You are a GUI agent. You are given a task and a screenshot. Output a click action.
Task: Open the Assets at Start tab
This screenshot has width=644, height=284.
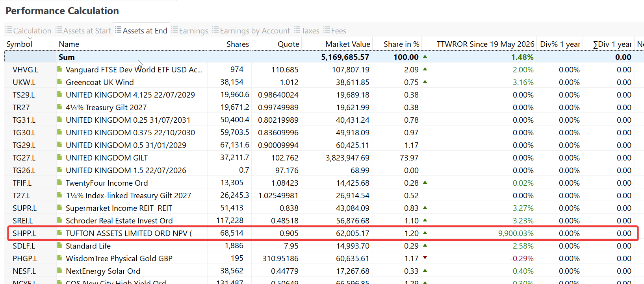coord(84,31)
